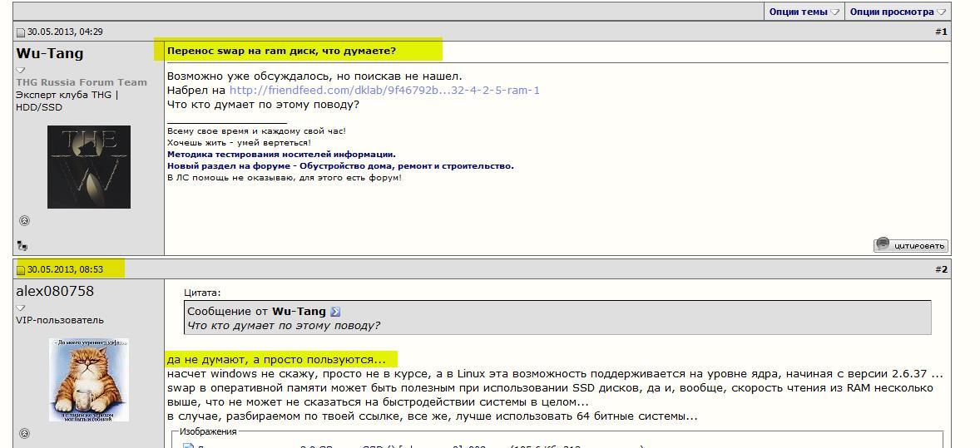Expand the Опции просмотра dropdown

click(898, 12)
